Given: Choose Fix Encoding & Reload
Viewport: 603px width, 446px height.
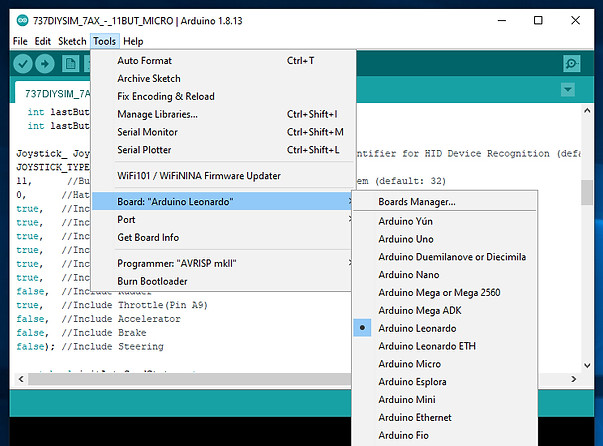Looking at the screenshot, I should click(222, 97).
